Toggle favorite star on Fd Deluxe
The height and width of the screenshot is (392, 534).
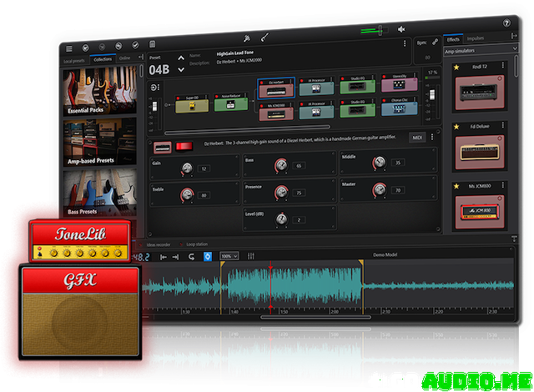click(456, 127)
